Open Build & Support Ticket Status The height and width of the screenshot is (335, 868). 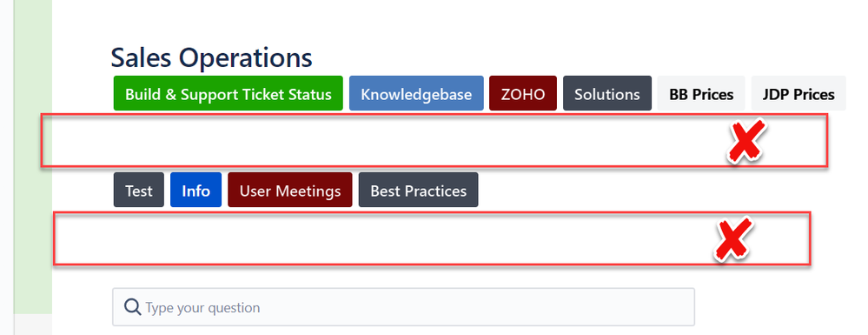pyautogui.click(x=228, y=94)
